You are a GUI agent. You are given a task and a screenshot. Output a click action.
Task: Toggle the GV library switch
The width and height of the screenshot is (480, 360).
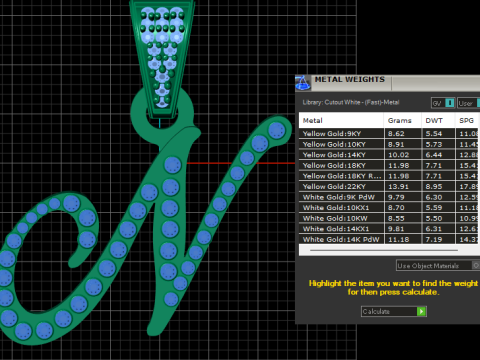click(450, 103)
